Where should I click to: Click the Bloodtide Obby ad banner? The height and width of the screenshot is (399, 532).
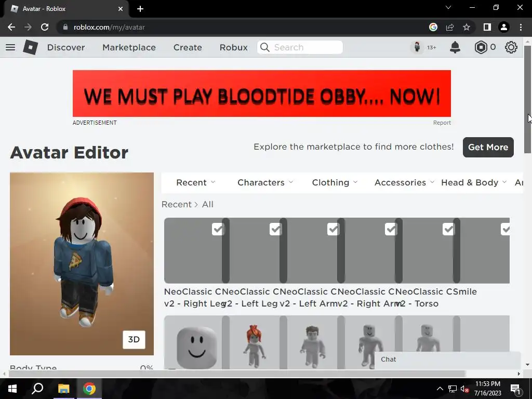pyautogui.click(x=262, y=94)
